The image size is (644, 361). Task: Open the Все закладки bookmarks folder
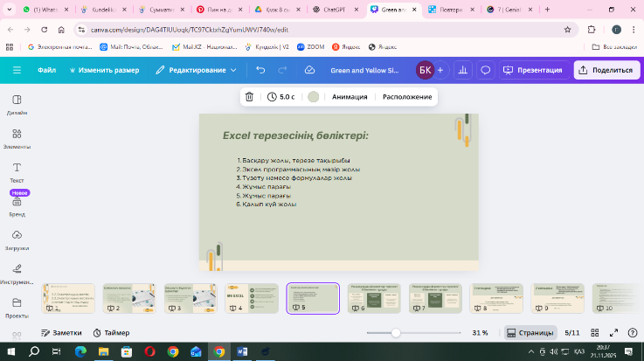tap(614, 47)
